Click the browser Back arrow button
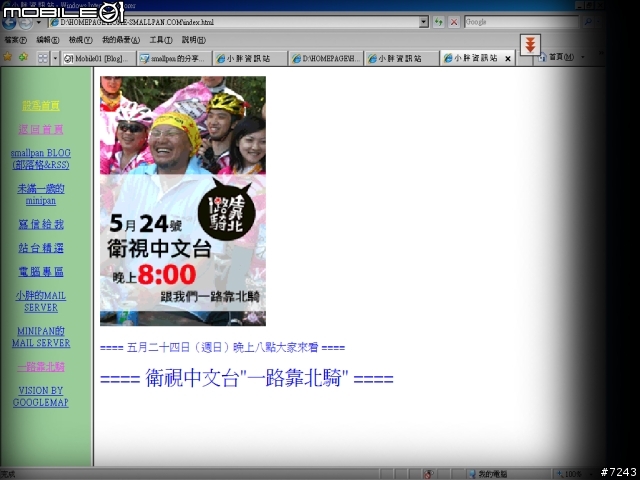This screenshot has height=480, width=640. [x=9, y=22]
